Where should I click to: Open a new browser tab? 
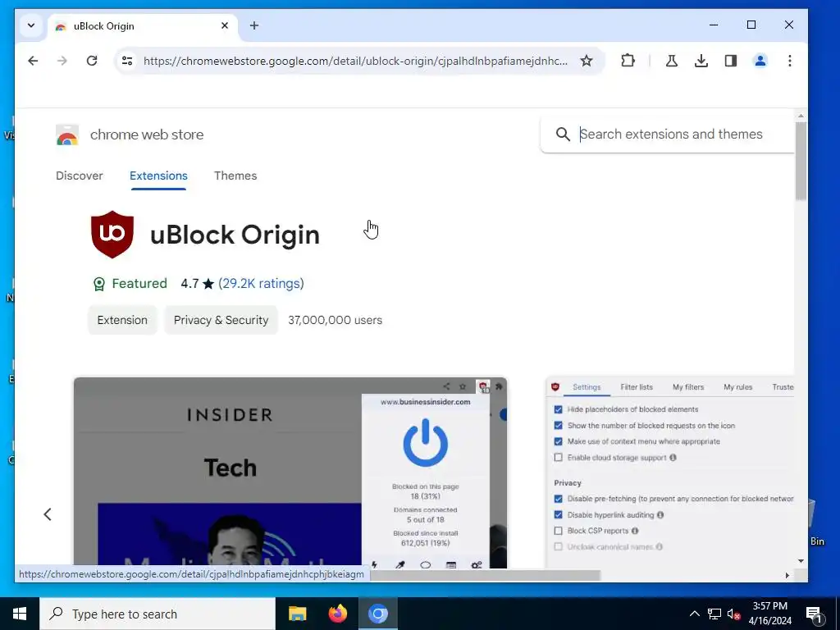(x=254, y=25)
